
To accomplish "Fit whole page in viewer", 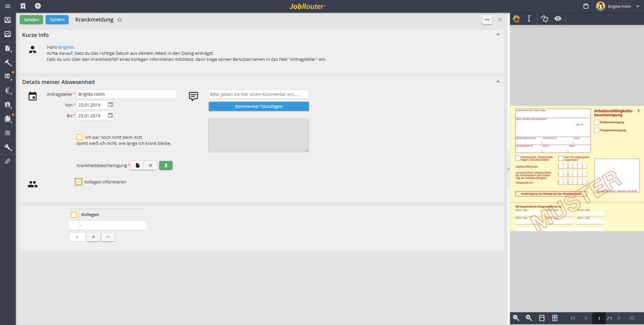I will 555,318.
